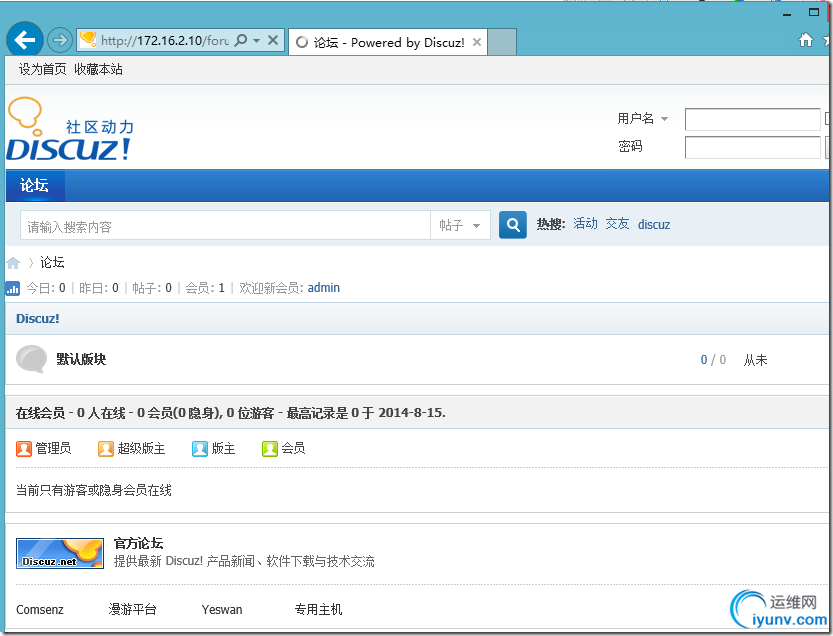The width and height of the screenshot is (833, 636).
Task: Click the address bar URL field
Action: (165, 40)
